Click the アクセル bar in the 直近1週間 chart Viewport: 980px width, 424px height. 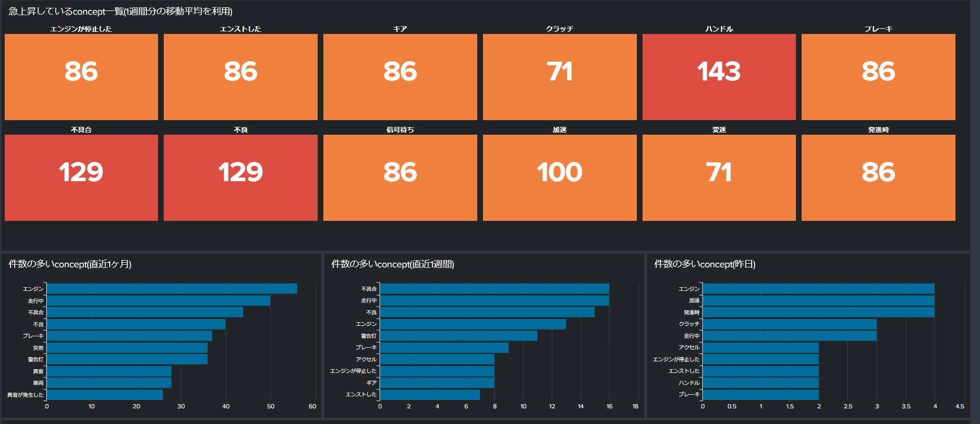pyautogui.click(x=437, y=359)
